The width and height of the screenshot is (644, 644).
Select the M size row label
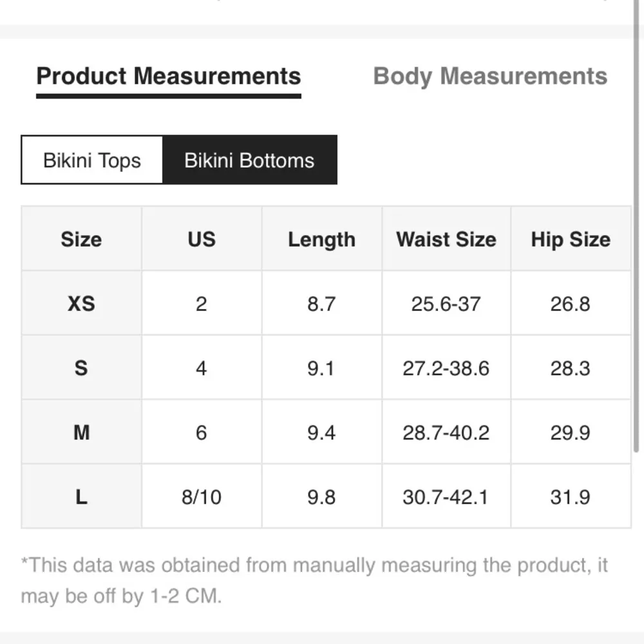[81, 432]
